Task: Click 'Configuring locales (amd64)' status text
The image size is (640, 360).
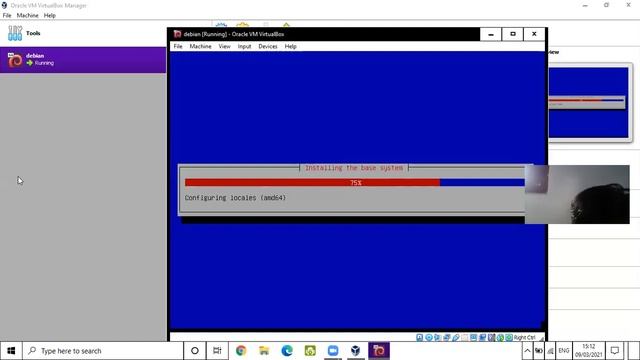Action: [235, 198]
